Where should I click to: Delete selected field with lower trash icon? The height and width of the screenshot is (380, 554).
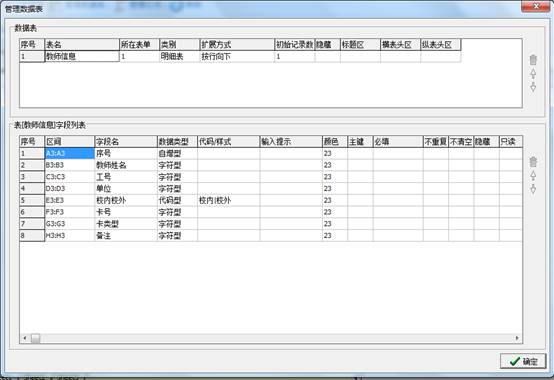(x=533, y=162)
